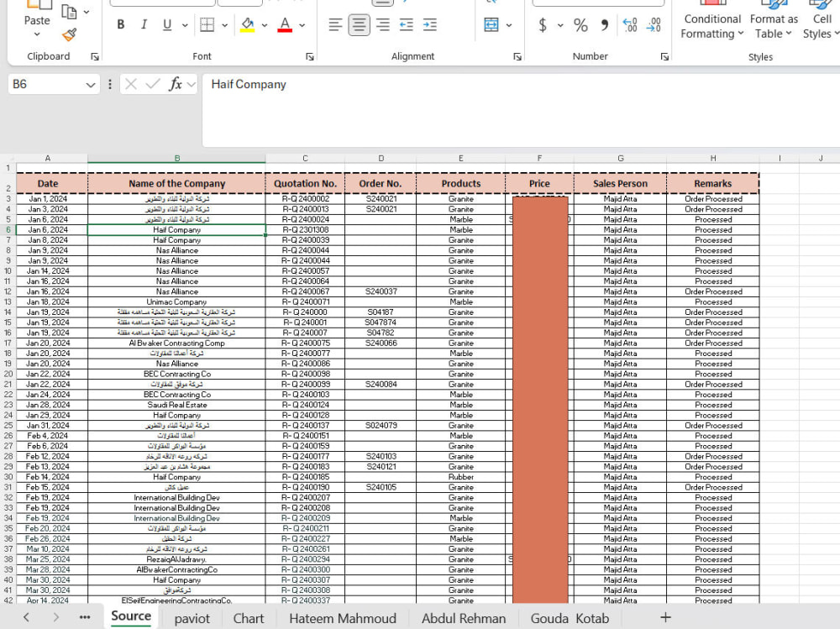
Task: Select Saudi Real Estate cell
Action: point(176,405)
